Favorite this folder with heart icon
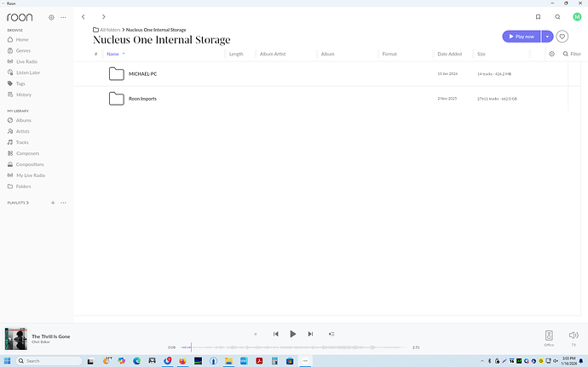Viewport: 588px width, 367px height. (562, 37)
